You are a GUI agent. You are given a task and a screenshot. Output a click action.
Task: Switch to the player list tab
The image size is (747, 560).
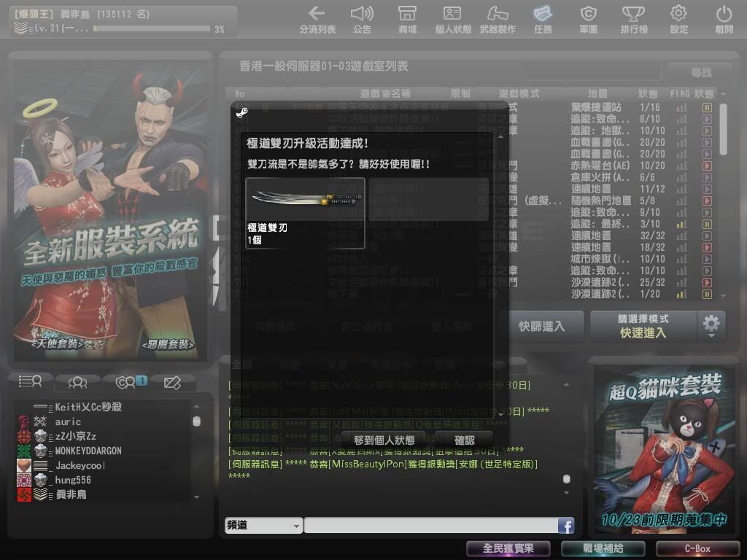[x=31, y=381]
